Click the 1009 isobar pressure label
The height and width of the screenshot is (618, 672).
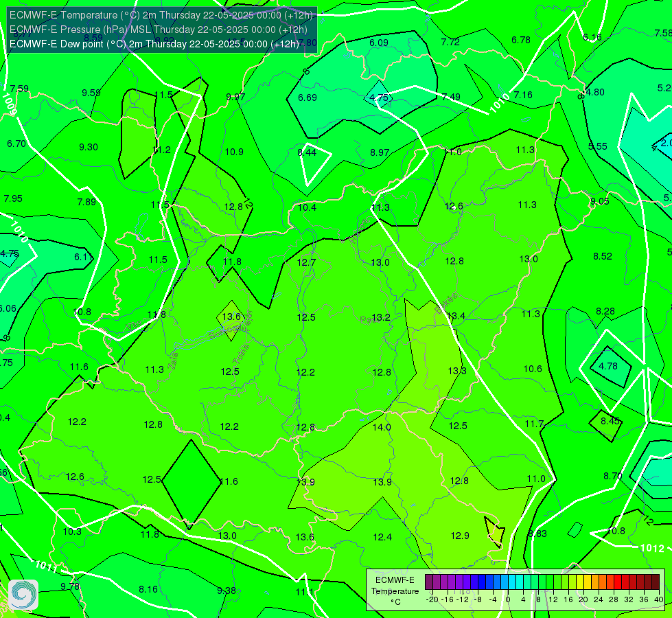(10, 104)
